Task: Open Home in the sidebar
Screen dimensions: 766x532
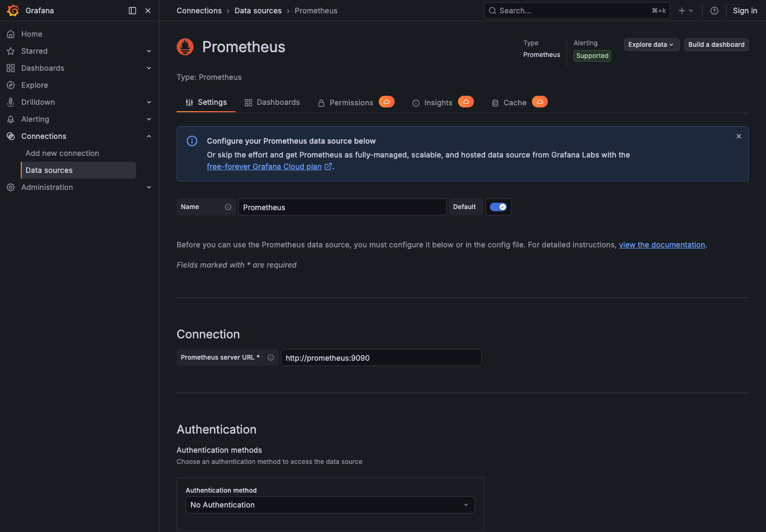Action: coord(32,34)
